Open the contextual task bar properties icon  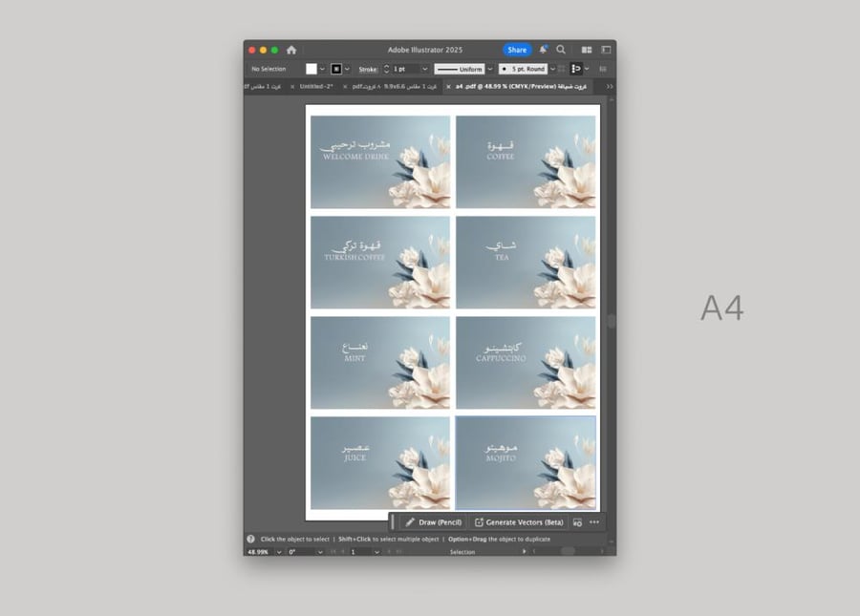pyautogui.click(x=577, y=522)
